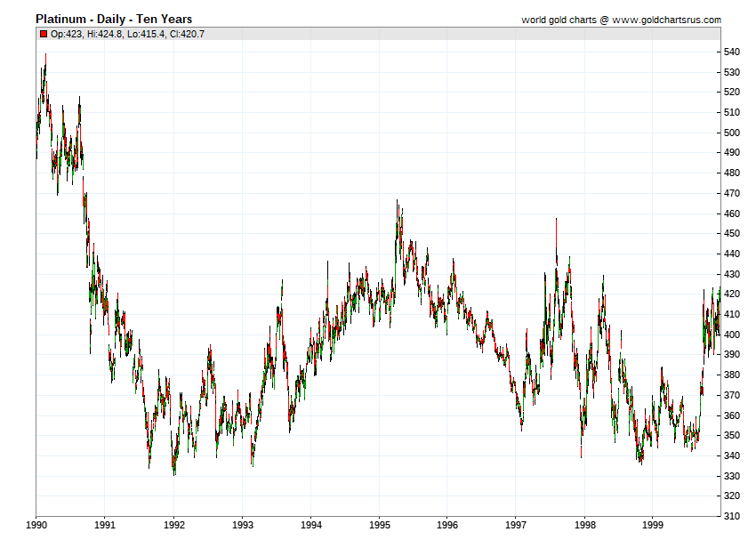Click the red legend square

[x=44, y=34]
